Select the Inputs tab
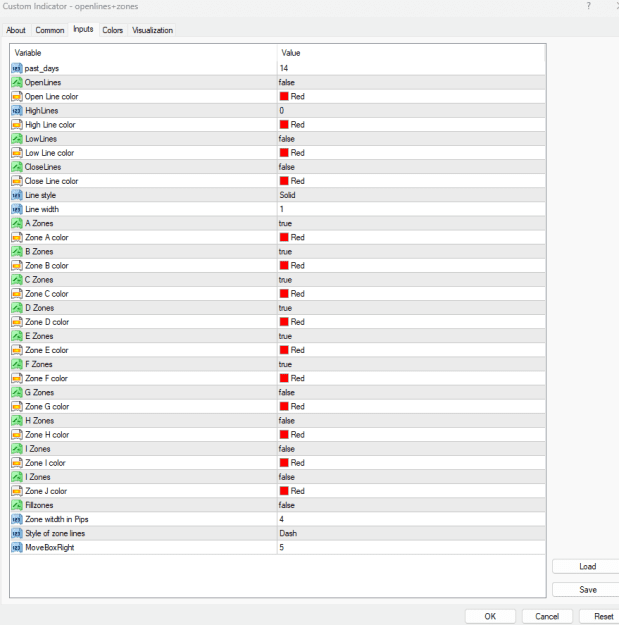Viewport: 619px width, 625px height. point(83,29)
